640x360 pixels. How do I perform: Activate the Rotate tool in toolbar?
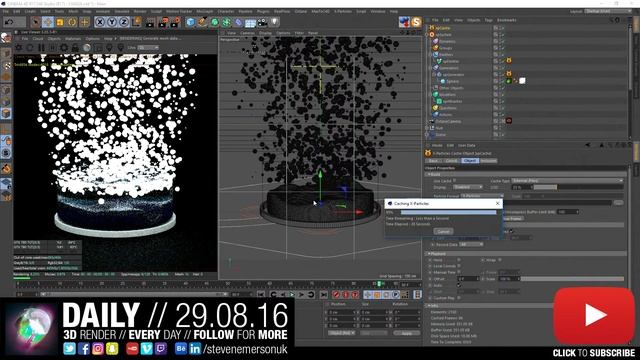tap(72, 22)
